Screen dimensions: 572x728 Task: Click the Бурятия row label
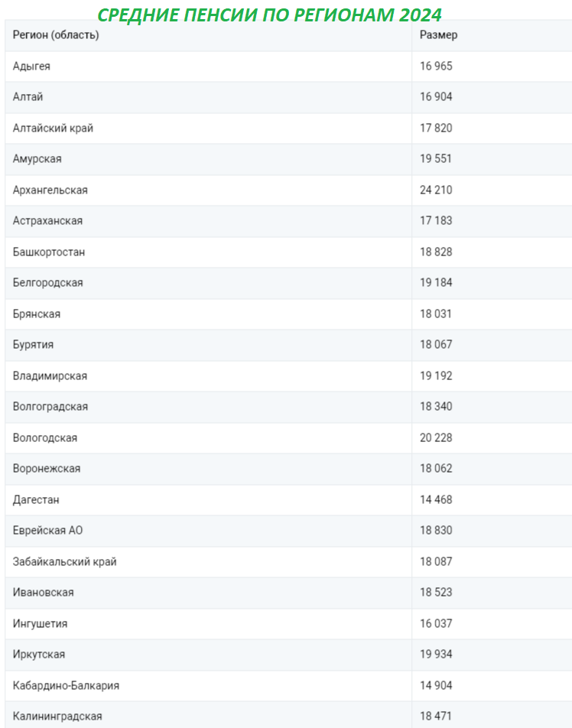tap(33, 345)
